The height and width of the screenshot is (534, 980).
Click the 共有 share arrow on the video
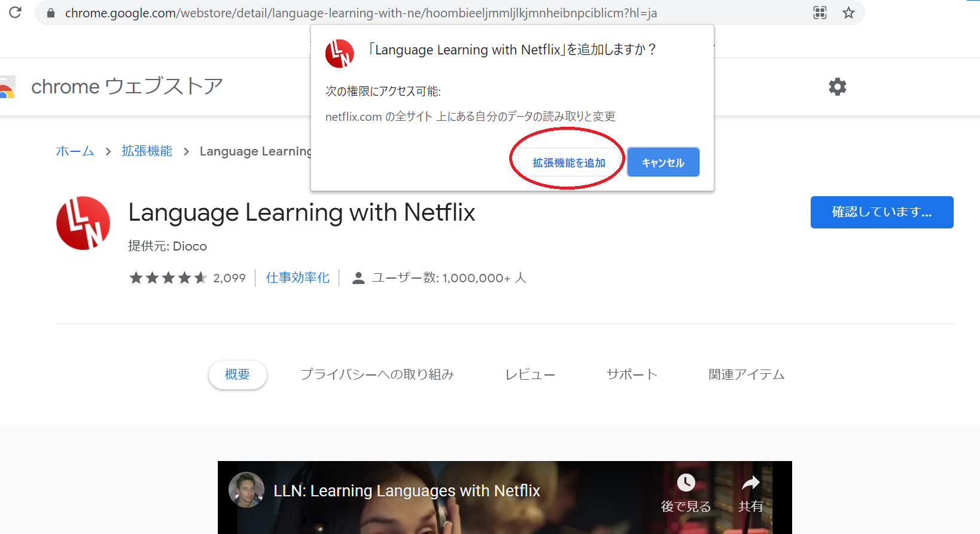tap(750, 483)
